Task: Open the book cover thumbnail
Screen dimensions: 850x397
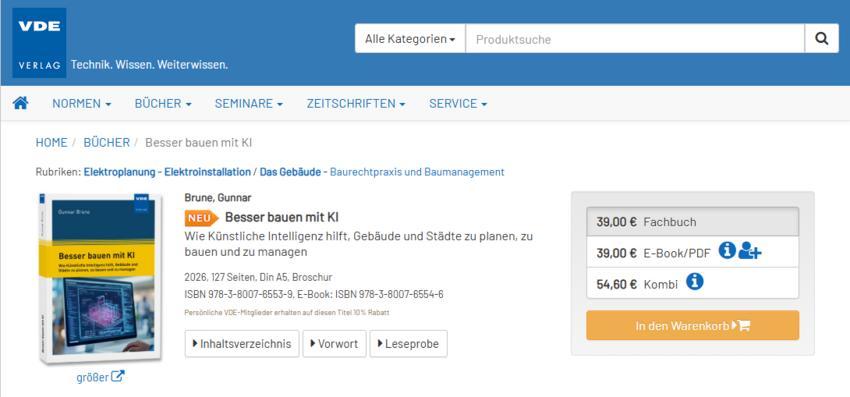Action: (x=100, y=278)
